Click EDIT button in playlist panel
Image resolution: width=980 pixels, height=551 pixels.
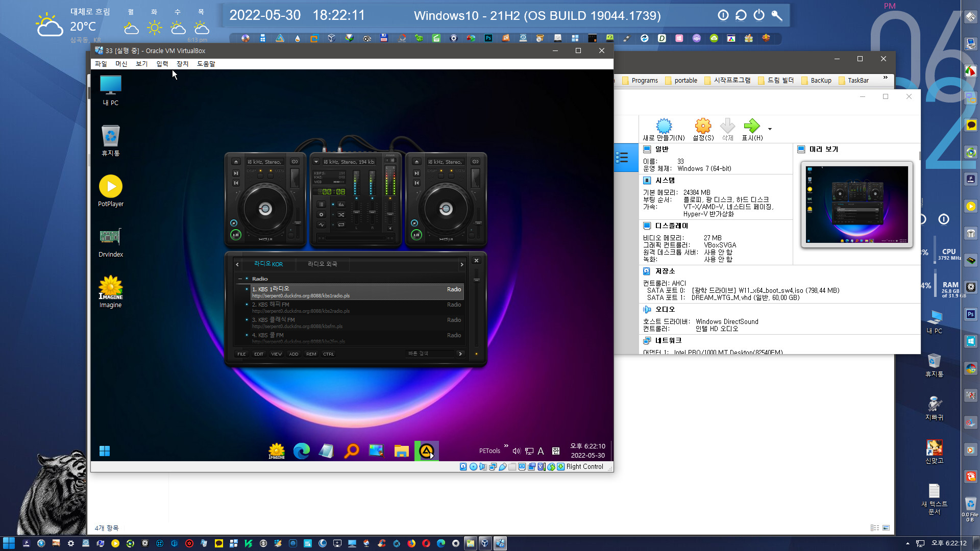[259, 354]
